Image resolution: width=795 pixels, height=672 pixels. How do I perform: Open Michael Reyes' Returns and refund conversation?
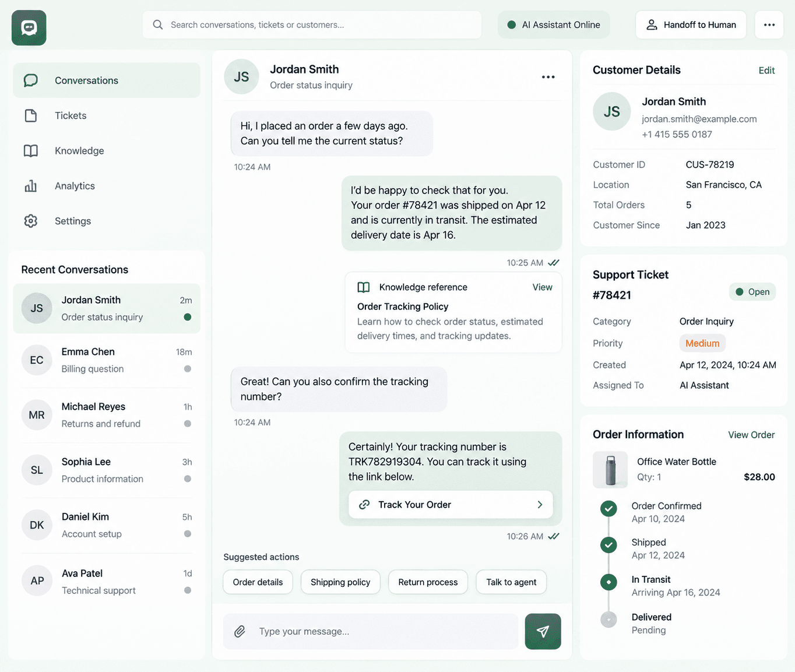point(107,415)
